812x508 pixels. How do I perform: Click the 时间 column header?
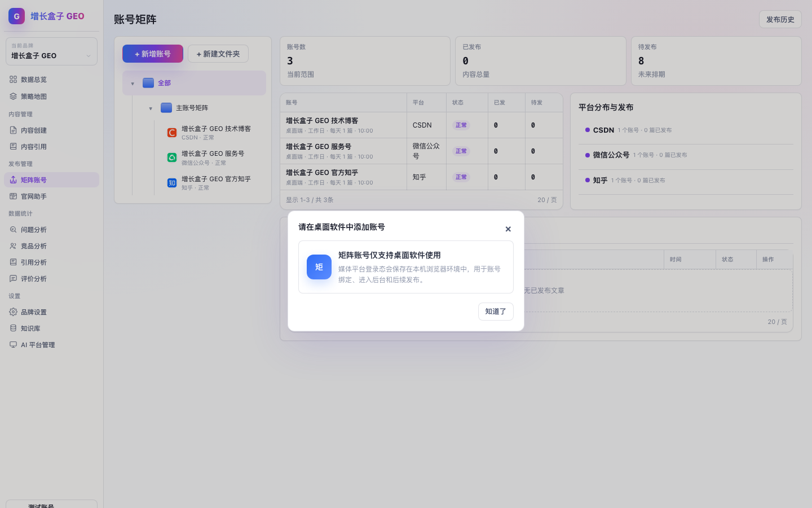point(690,260)
